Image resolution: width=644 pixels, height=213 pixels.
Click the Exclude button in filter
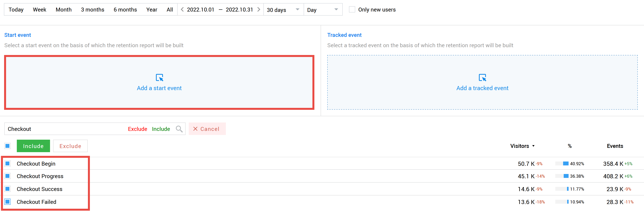[x=70, y=146]
